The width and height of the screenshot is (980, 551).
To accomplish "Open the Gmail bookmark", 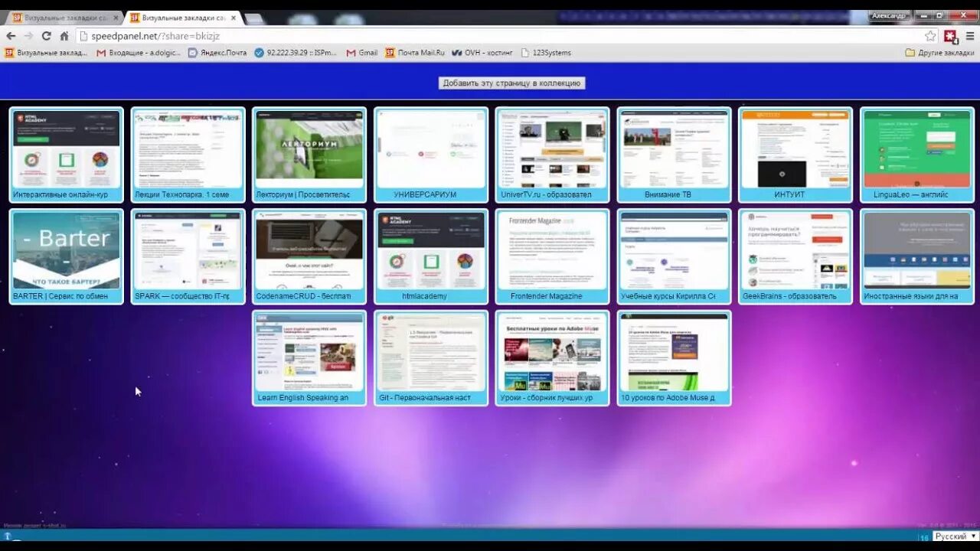I will click(362, 53).
